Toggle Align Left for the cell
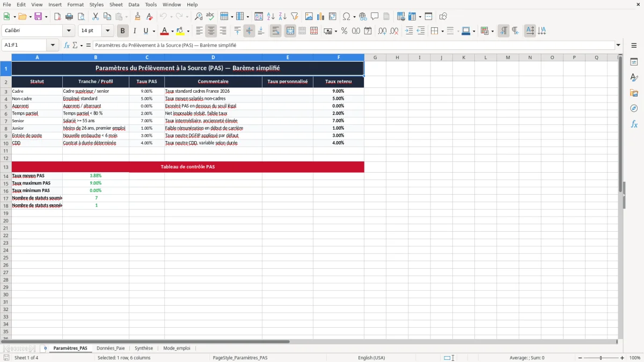The image size is (644, 362). pos(200,31)
